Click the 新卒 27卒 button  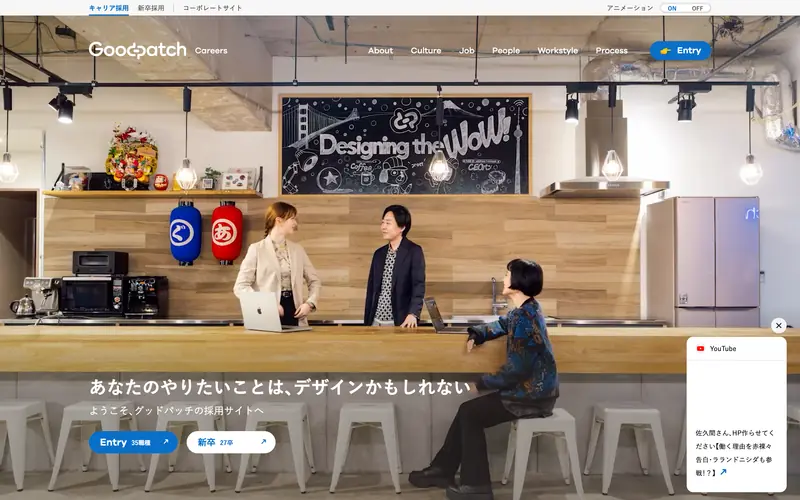click(x=231, y=442)
